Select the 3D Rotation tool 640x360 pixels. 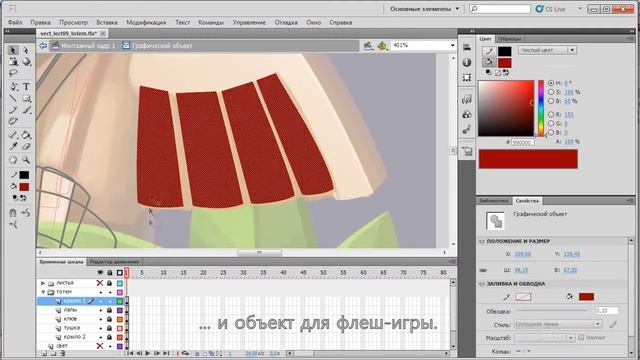click(x=26, y=62)
